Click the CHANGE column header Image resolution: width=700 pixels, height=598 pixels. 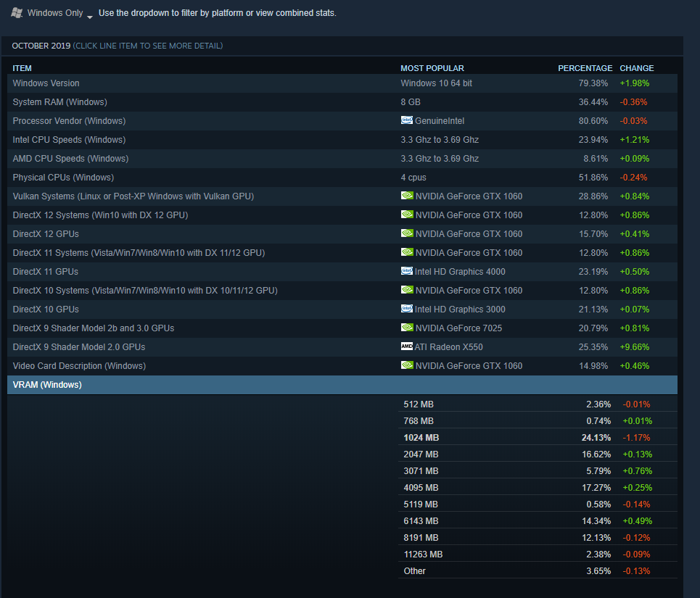(x=637, y=68)
